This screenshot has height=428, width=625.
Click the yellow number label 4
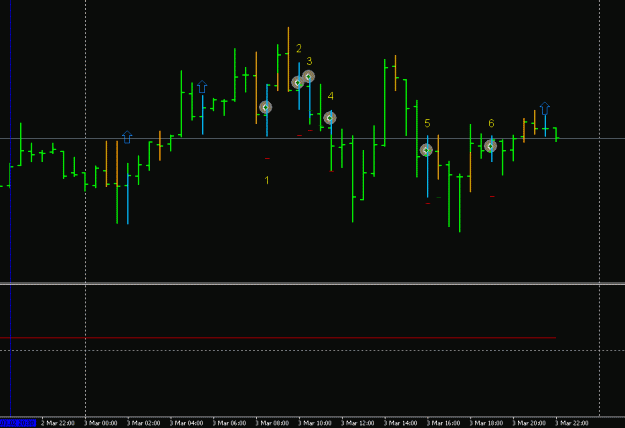(330, 96)
